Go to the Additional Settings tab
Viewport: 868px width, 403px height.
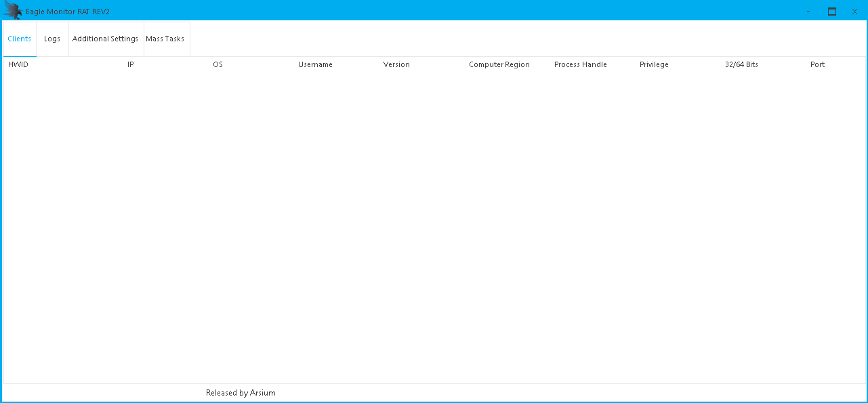point(105,39)
